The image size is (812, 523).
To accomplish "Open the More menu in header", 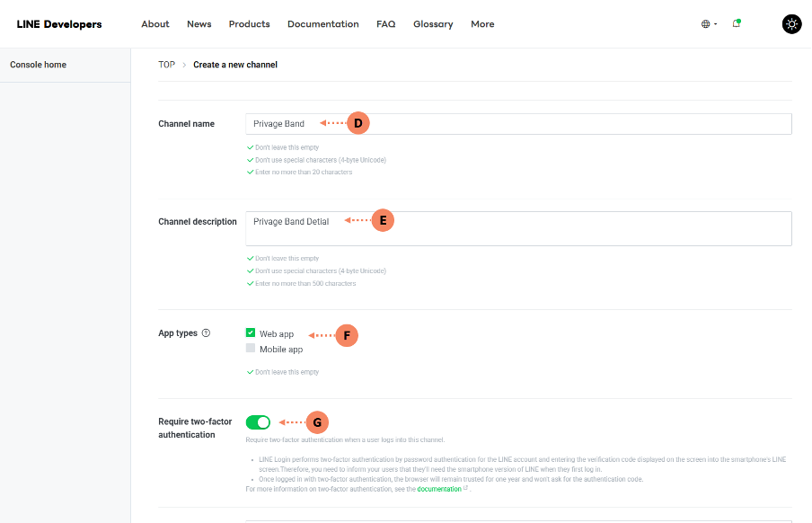I will click(482, 24).
